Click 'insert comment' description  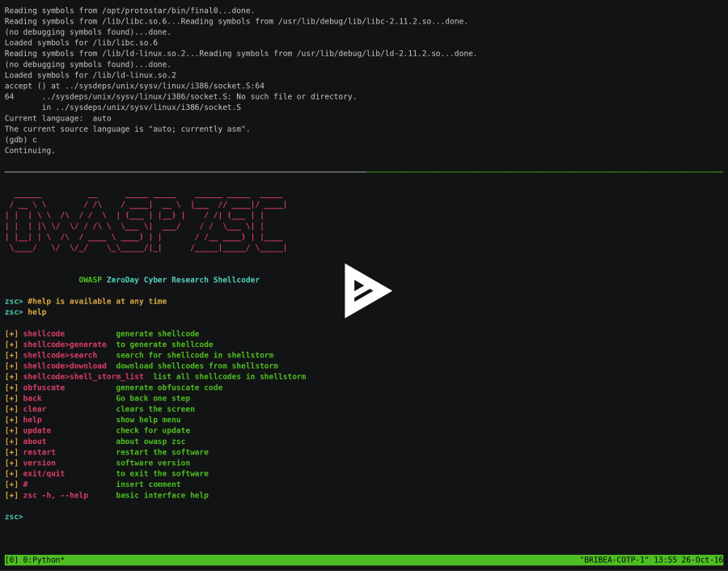148,484
